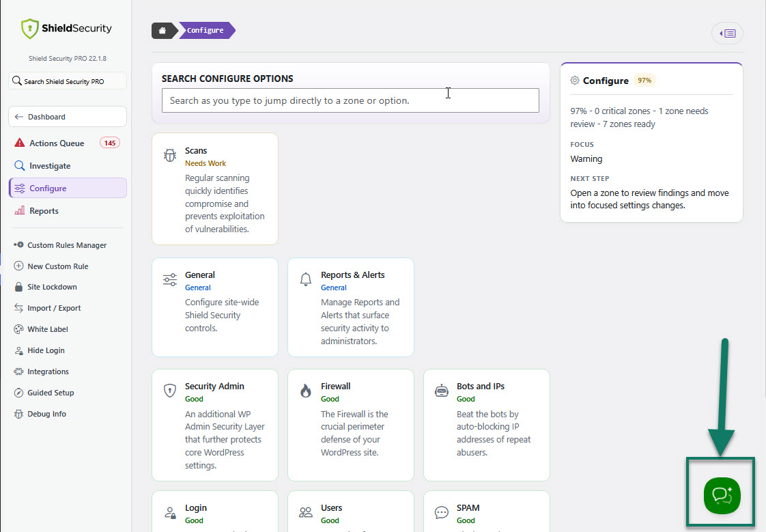Click the Configure gear icon in summary panel
The width and height of the screenshot is (766, 532).
(x=575, y=80)
